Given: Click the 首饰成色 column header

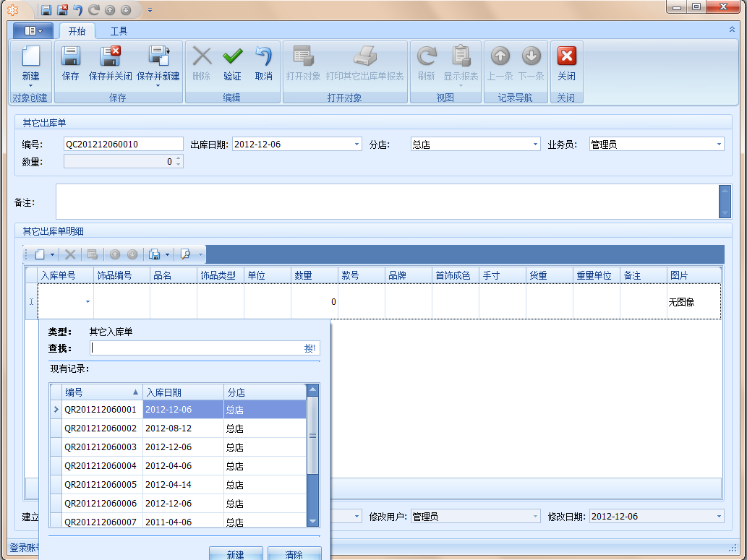Looking at the screenshot, I should [455, 275].
